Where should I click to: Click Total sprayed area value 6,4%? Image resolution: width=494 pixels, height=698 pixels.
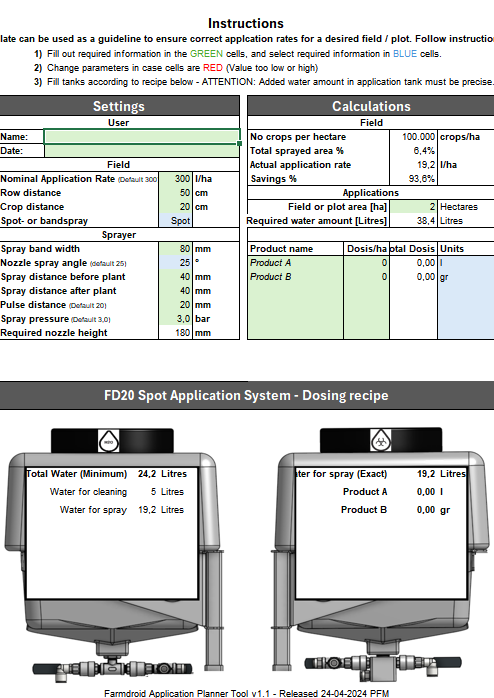click(x=413, y=151)
